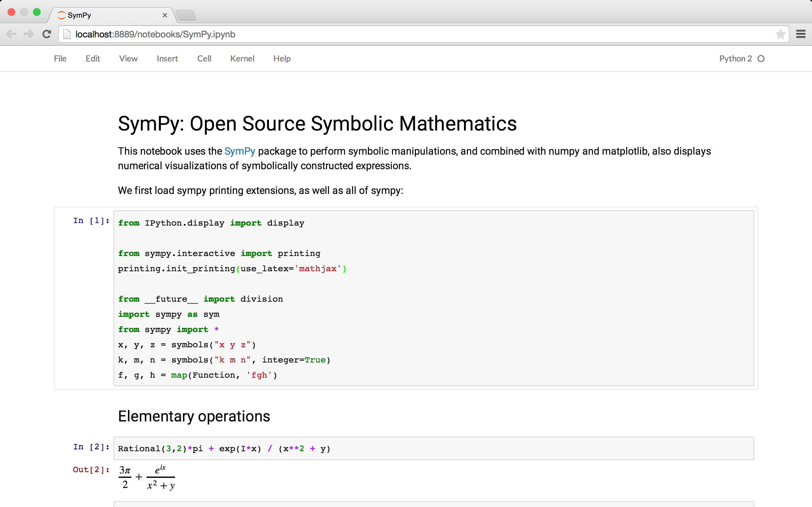The width and height of the screenshot is (812, 507).
Task: Click the browser reload icon
Action: (x=47, y=34)
